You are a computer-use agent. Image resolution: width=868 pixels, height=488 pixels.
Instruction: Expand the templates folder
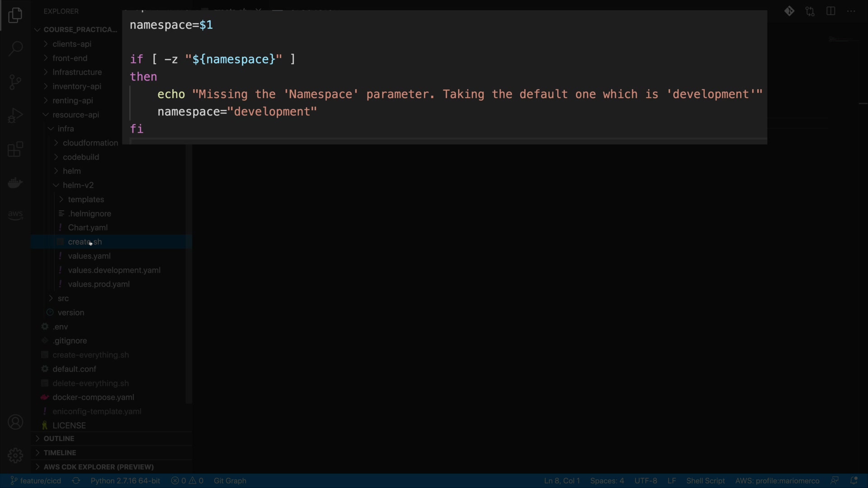click(86, 200)
